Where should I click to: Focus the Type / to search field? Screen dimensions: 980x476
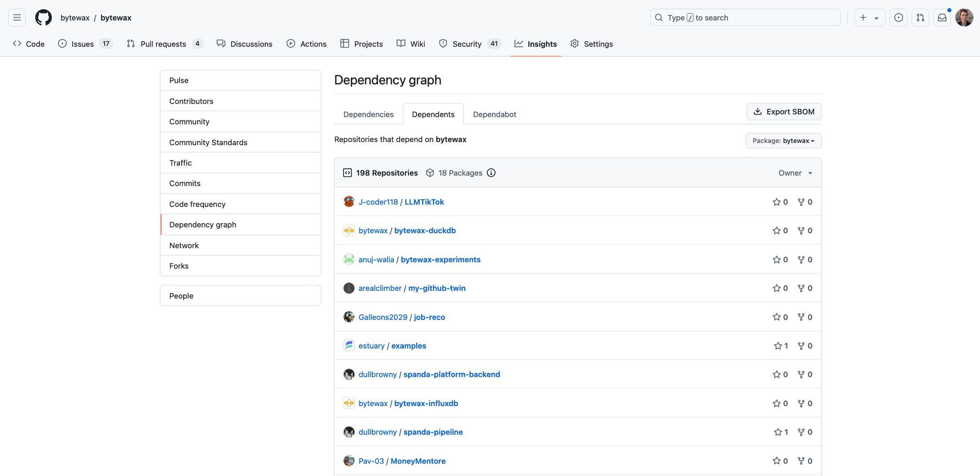pos(745,18)
